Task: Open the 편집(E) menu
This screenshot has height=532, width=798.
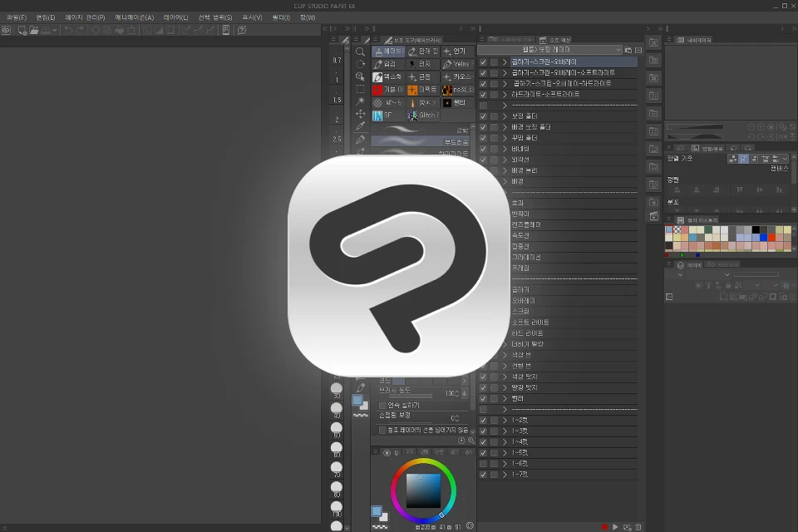Action: (46, 17)
